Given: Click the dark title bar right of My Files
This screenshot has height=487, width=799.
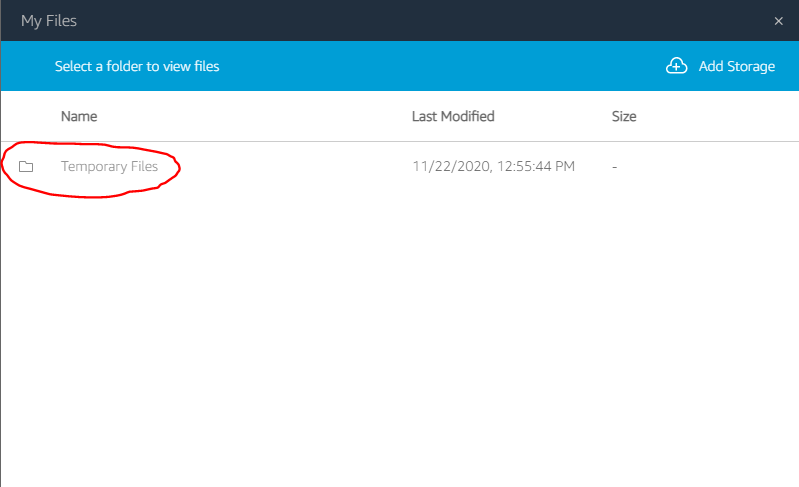Looking at the screenshot, I should pos(423,21).
